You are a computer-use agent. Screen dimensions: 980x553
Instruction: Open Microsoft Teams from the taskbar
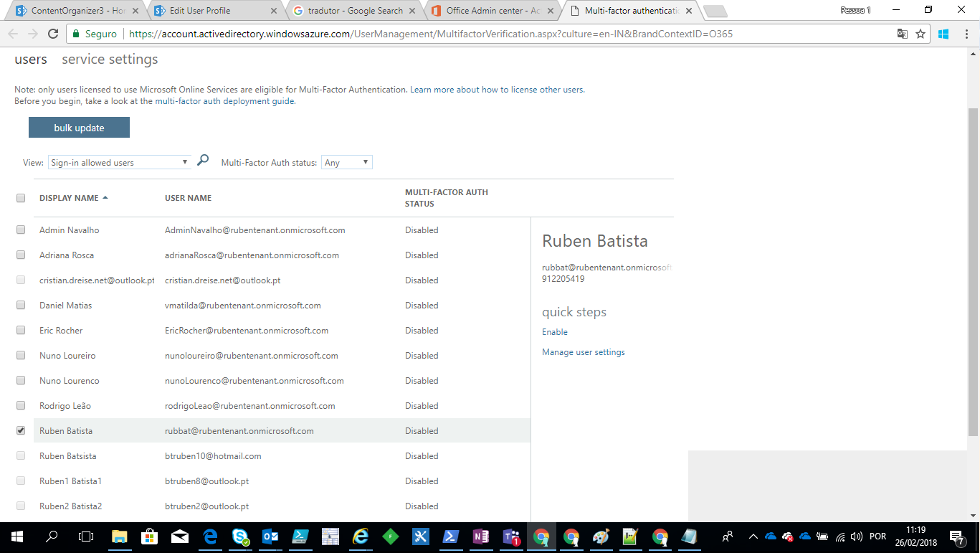point(511,536)
